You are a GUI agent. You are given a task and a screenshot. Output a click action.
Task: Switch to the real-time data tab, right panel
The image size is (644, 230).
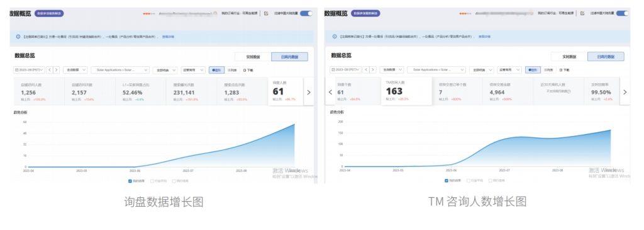569,57
